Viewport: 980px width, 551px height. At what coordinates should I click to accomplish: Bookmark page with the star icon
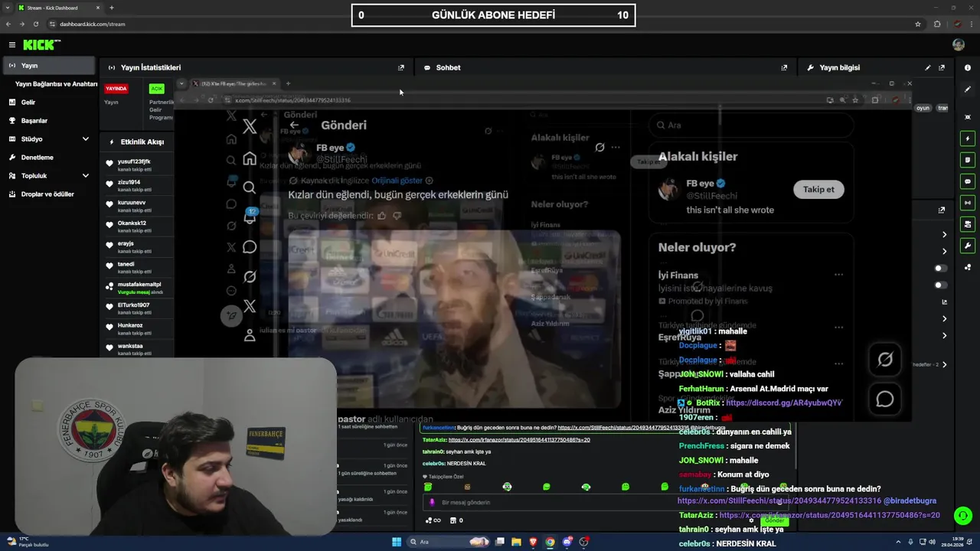[918, 24]
